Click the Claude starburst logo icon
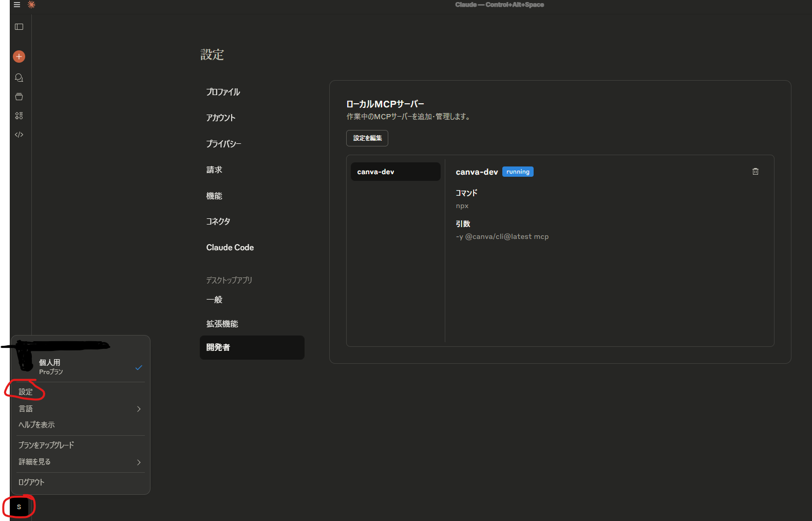812x521 pixels. tap(31, 5)
